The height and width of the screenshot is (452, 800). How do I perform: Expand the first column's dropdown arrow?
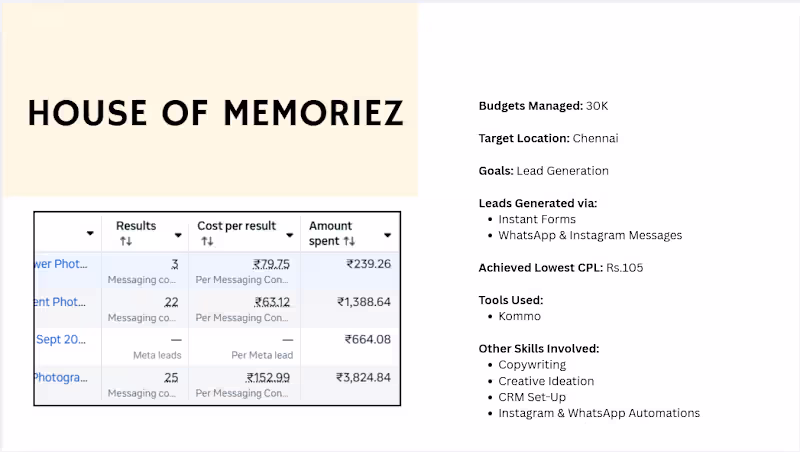point(90,233)
